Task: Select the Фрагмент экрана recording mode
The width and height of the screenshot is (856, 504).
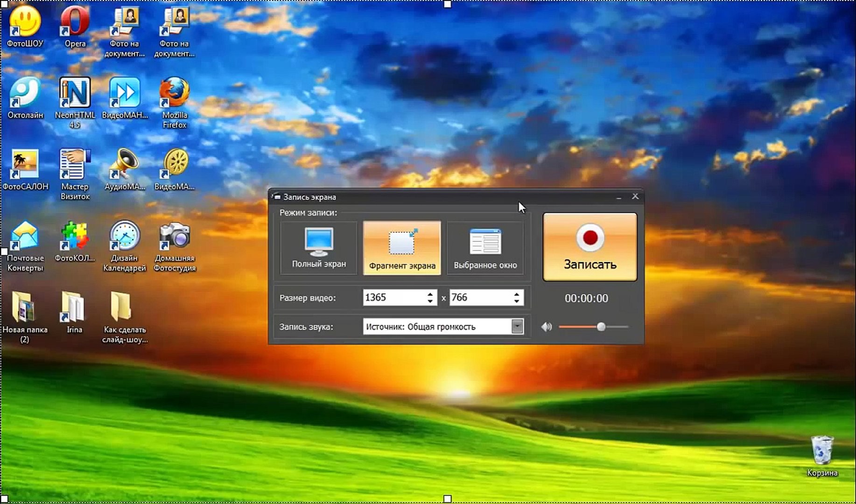Action: click(x=402, y=248)
